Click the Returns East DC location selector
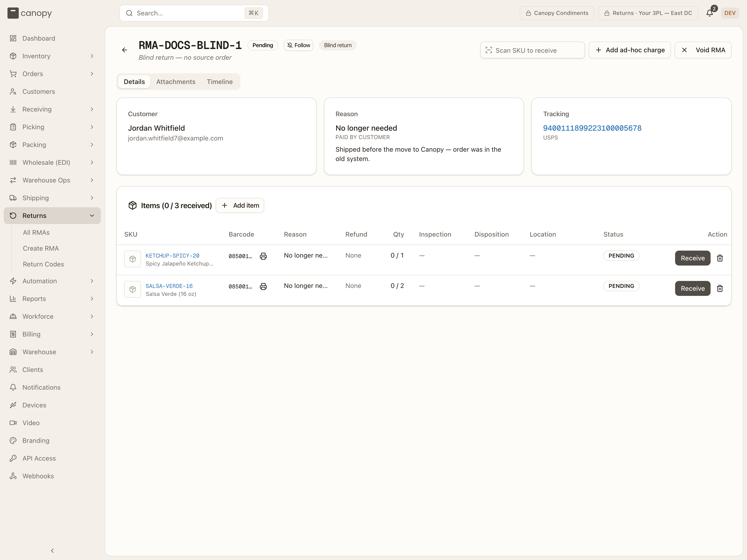This screenshot has height=560, width=747. [648, 13]
